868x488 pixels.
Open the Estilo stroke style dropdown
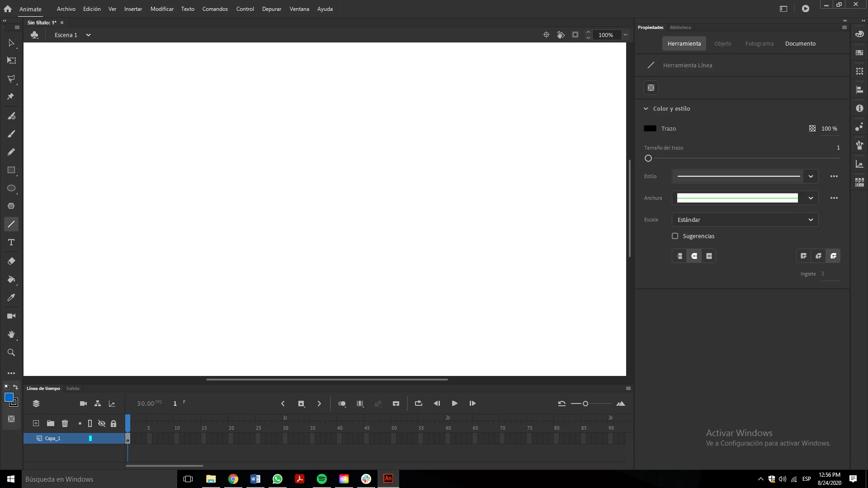pyautogui.click(x=811, y=176)
